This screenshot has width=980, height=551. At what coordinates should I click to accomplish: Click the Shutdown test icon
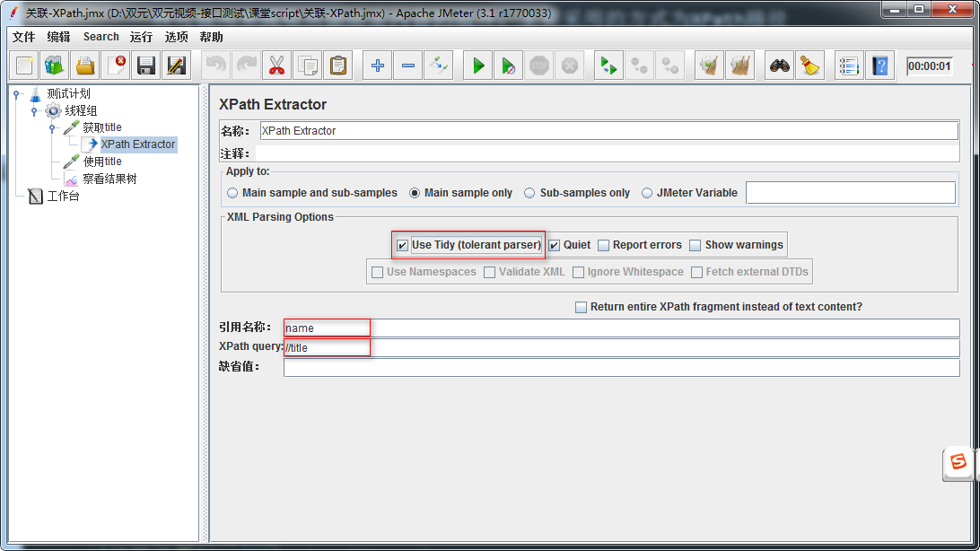[x=570, y=66]
